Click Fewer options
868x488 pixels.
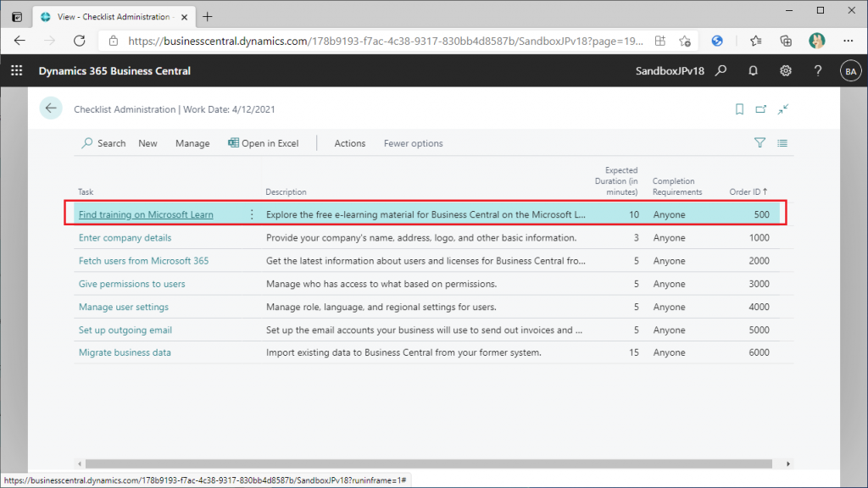414,143
